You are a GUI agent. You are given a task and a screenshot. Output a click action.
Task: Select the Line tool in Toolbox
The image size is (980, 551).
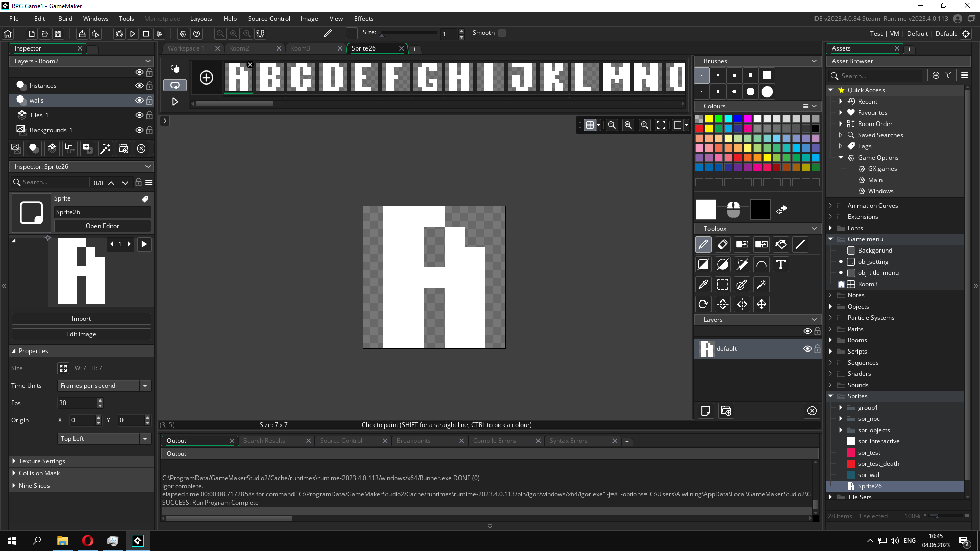pyautogui.click(x=800, y=245)
